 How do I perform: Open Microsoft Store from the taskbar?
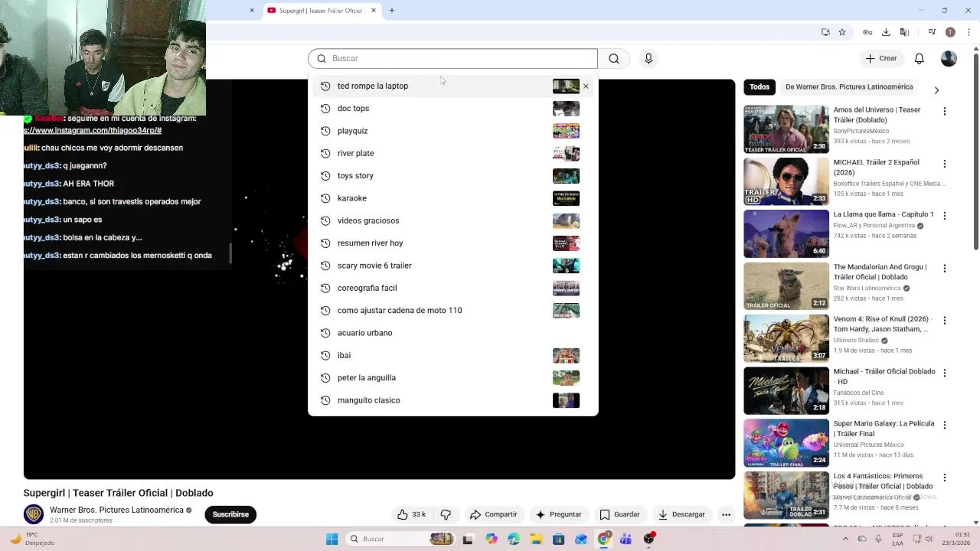coord(559,539)
